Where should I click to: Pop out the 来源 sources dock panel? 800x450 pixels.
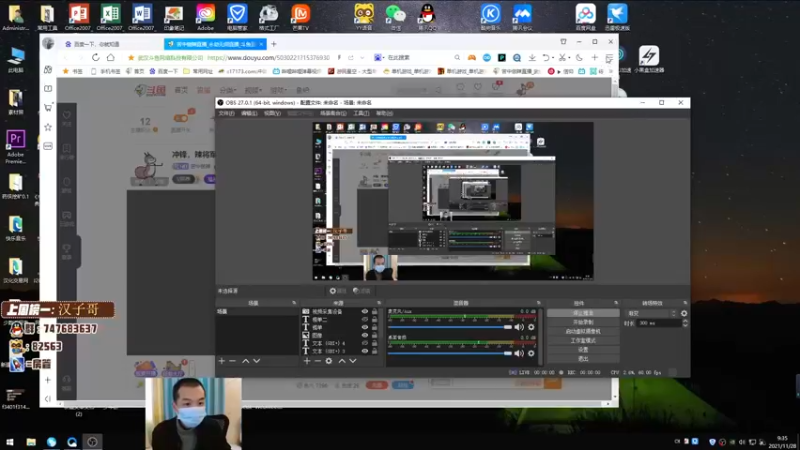379,303
